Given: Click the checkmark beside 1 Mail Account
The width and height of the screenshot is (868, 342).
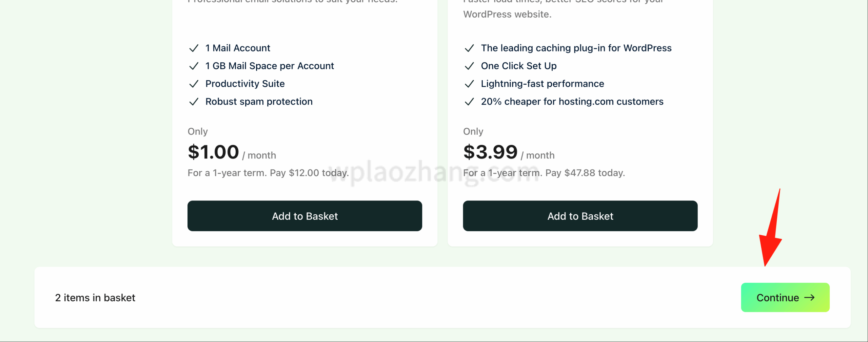Looking at the screenshot, I should point(194,48).
